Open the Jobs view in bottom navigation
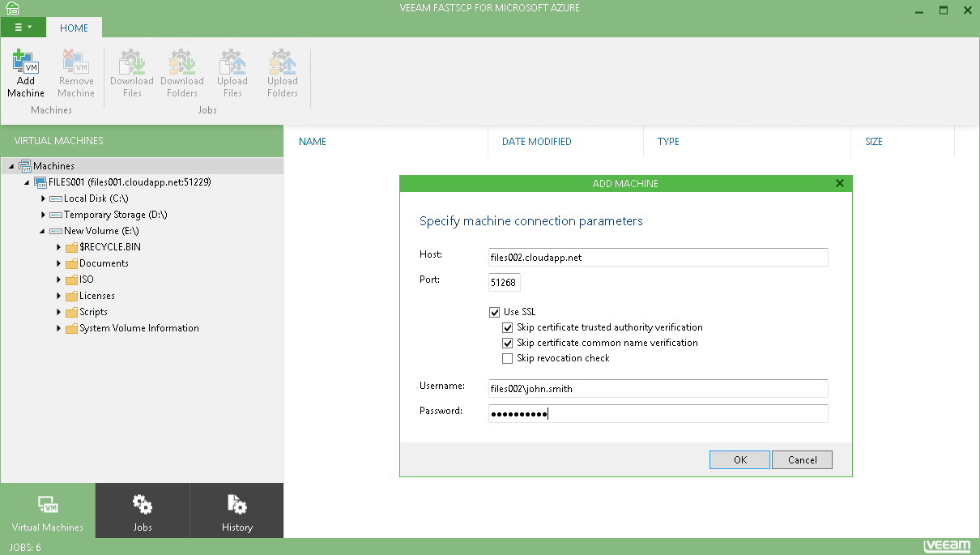This screenshot has width=980, height=555. [142, 511]
